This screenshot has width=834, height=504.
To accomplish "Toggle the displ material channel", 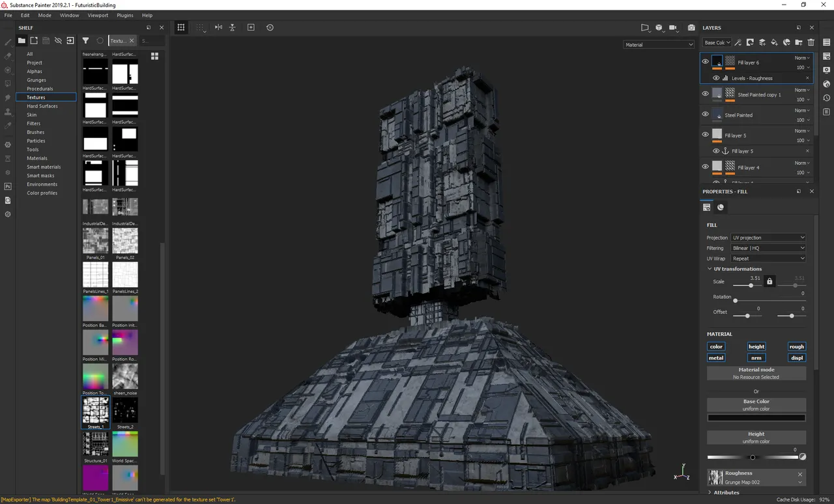I will coord(797,357).
